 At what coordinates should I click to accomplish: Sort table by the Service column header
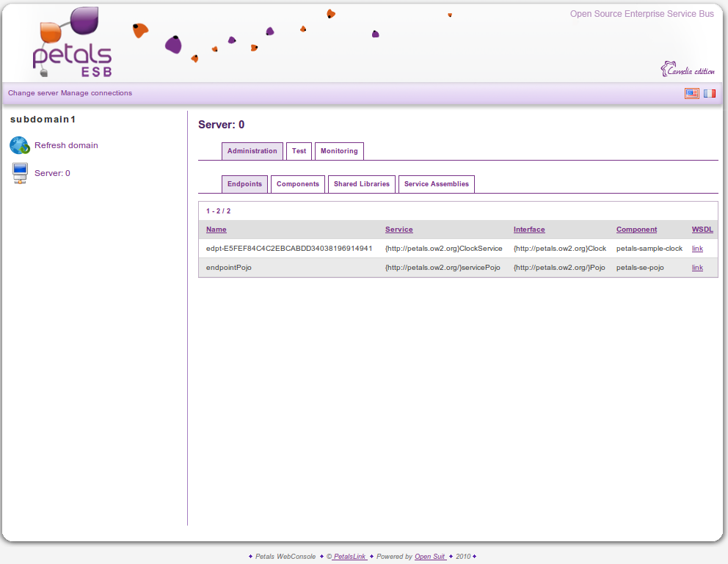coord(398,230)
